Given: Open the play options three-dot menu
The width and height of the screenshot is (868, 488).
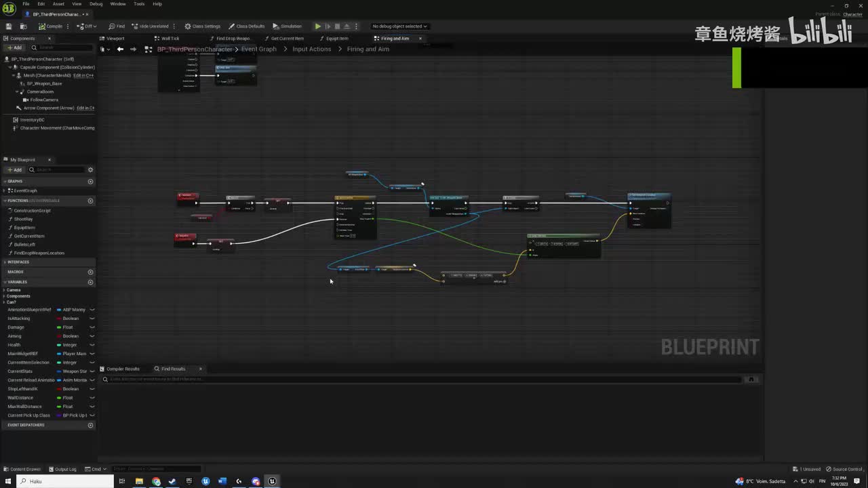Looking at the screenshot, I should coord(355,26).
